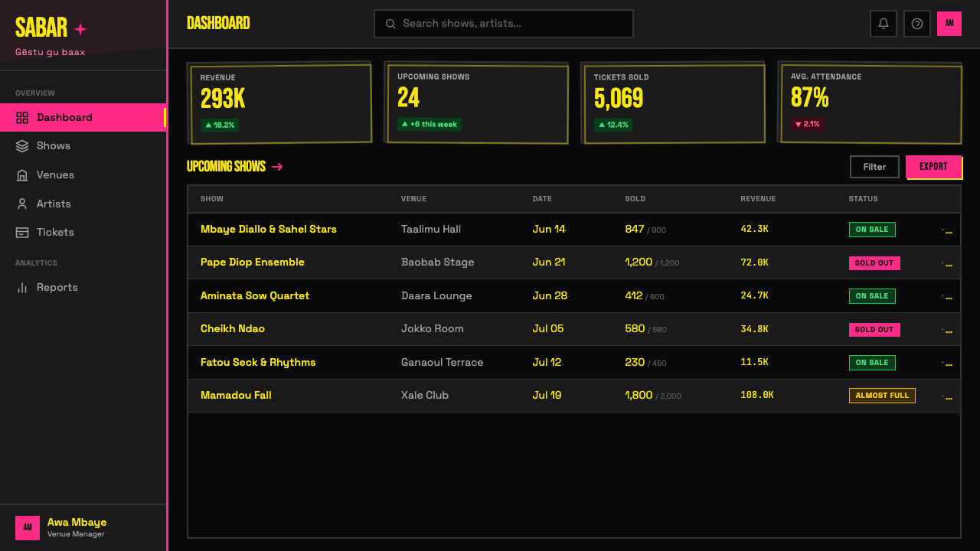
Task: Sort by the Show column header
Action: (212, 199)
